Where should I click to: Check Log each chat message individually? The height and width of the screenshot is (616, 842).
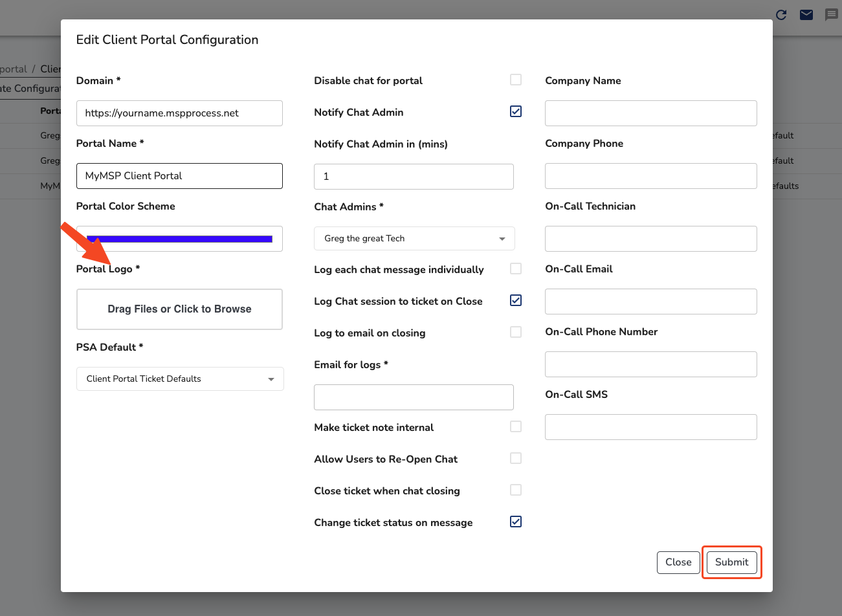(x=516, y=268)
